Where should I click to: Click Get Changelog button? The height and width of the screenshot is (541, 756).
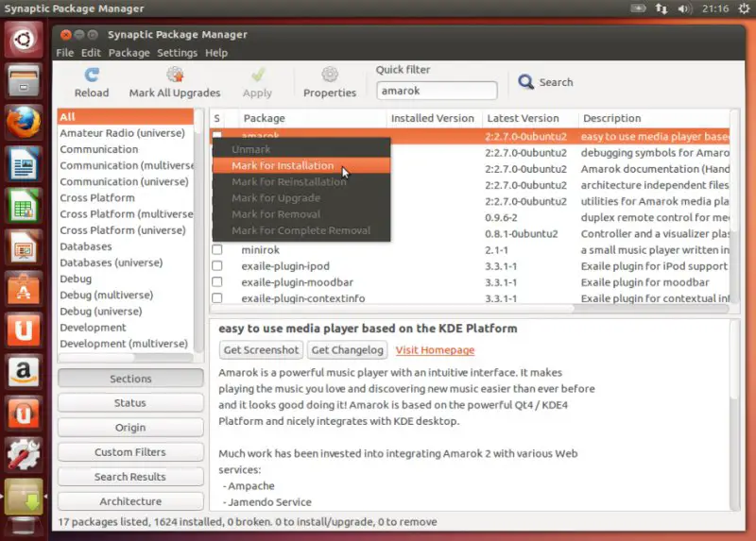[347, 349]
